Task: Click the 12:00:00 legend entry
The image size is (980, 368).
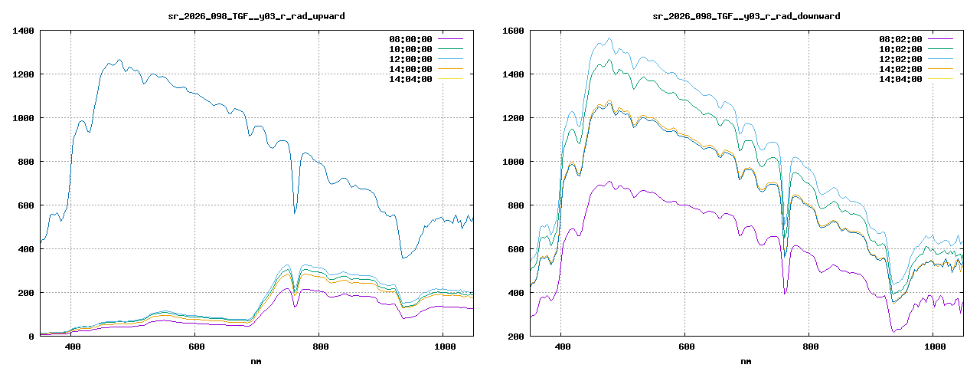Action: [x=410, y=59]
